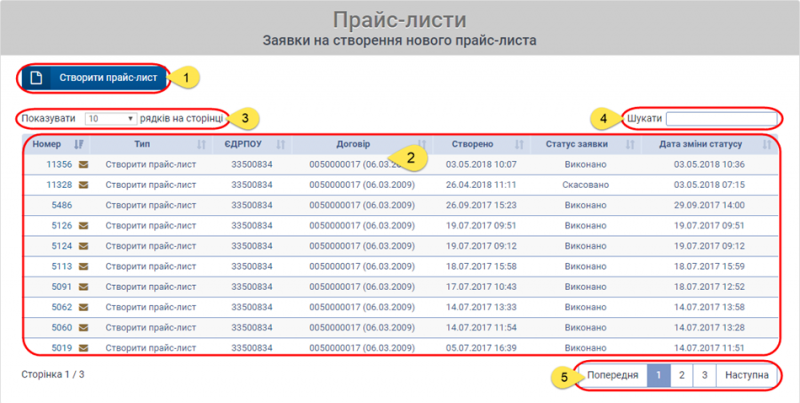
Task: Open request number 5060 link
Action: (62, 328)
